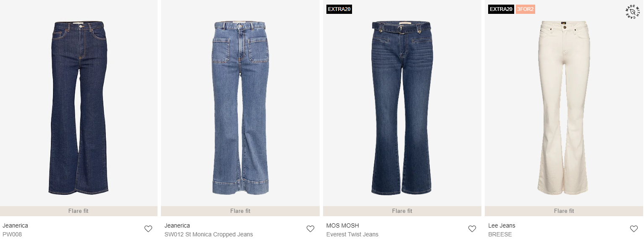Viewport: 644px width, 241px height.
Task: Click the EXTRA20 badge on the MOS MOSH jeans
Action: pos(339,9)
